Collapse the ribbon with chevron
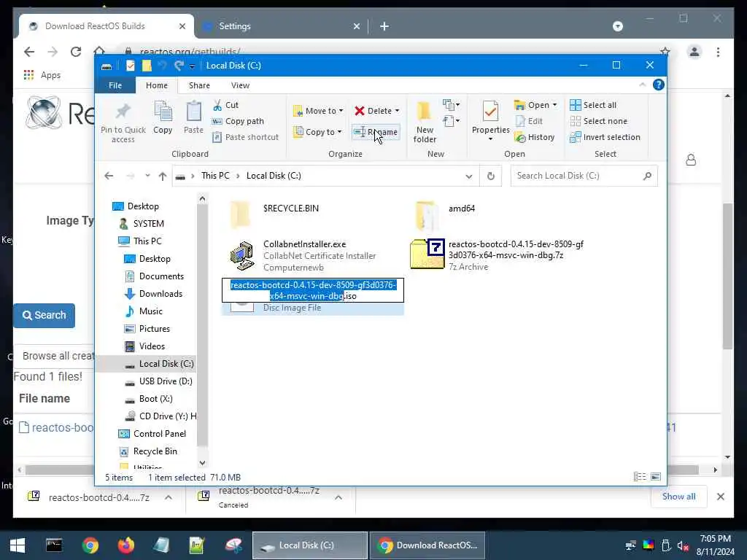Image resolution: width=747 pixels, height=560 pixels. pyautogui.click(x=642, y=85)
